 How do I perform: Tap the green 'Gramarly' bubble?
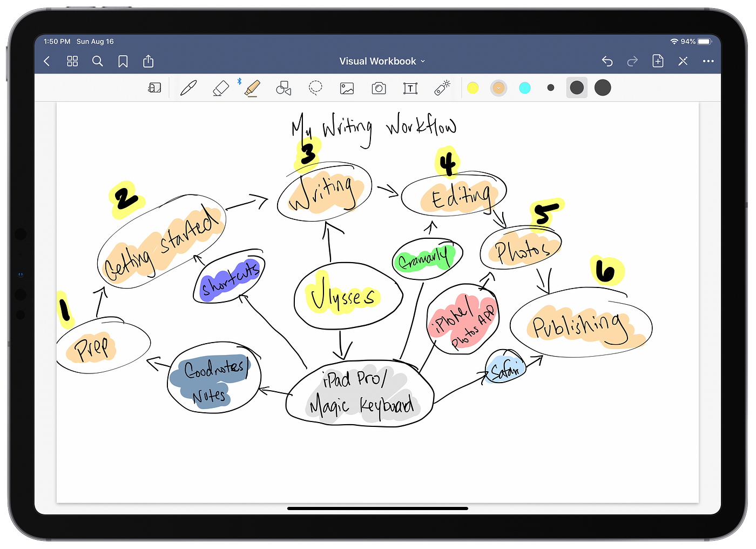[427, 259]
